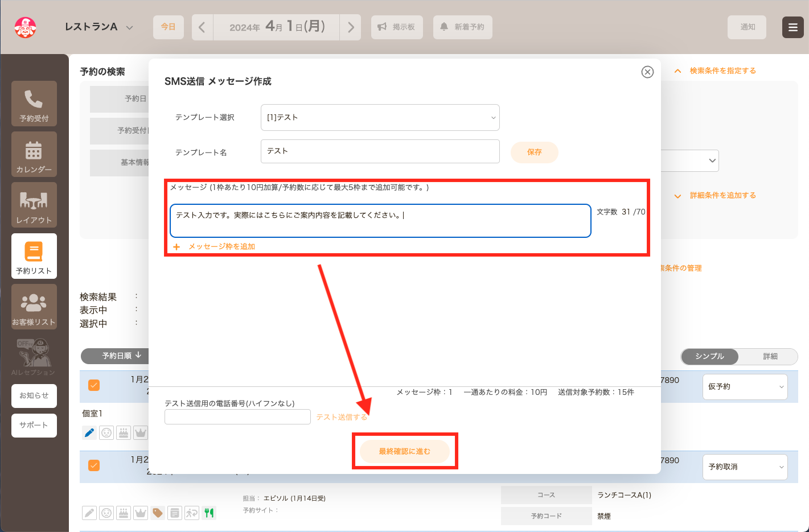Click テスト送信する link
This screenshot has height=532, width=809.
pos(342,417)
